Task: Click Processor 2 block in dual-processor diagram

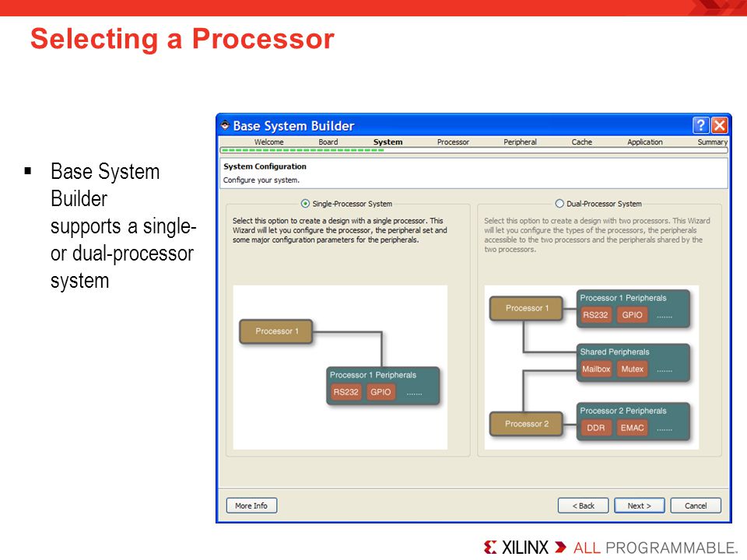Action: [x=527, y=424]
